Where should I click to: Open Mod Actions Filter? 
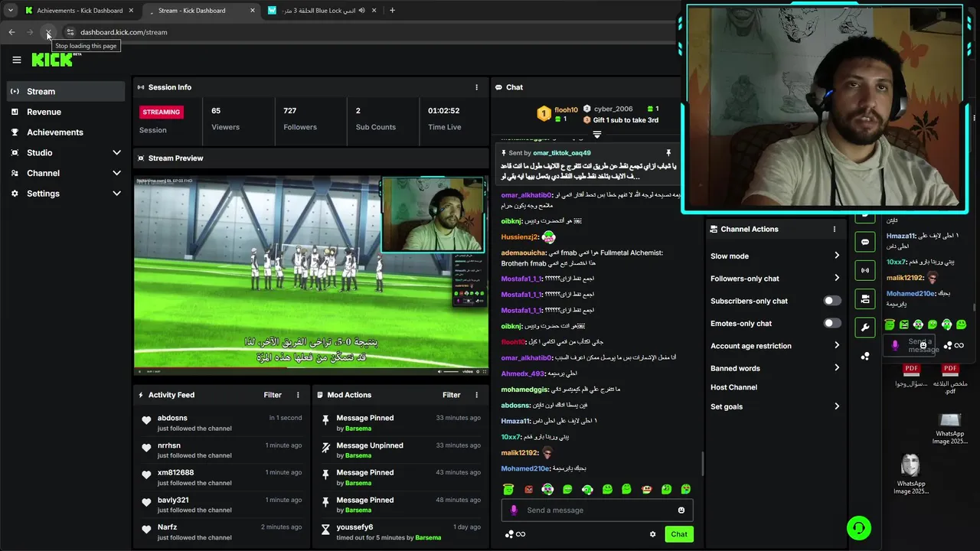tap(452, 395)
